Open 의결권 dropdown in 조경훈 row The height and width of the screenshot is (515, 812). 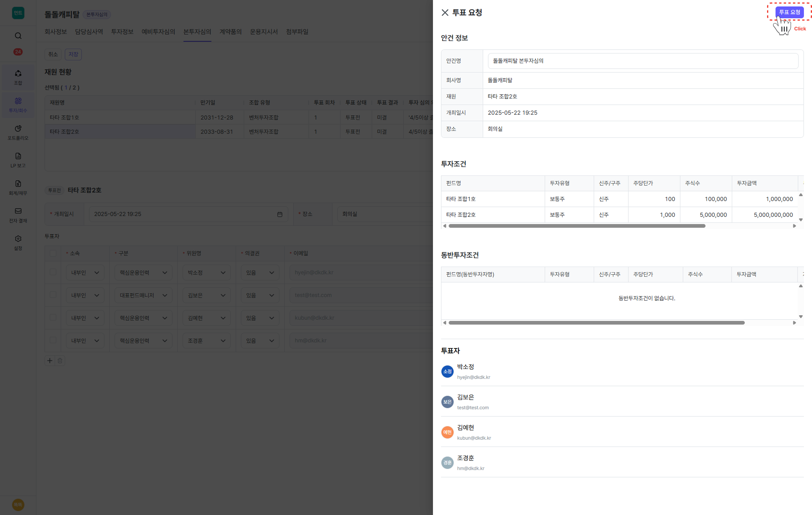coord(260,341)
